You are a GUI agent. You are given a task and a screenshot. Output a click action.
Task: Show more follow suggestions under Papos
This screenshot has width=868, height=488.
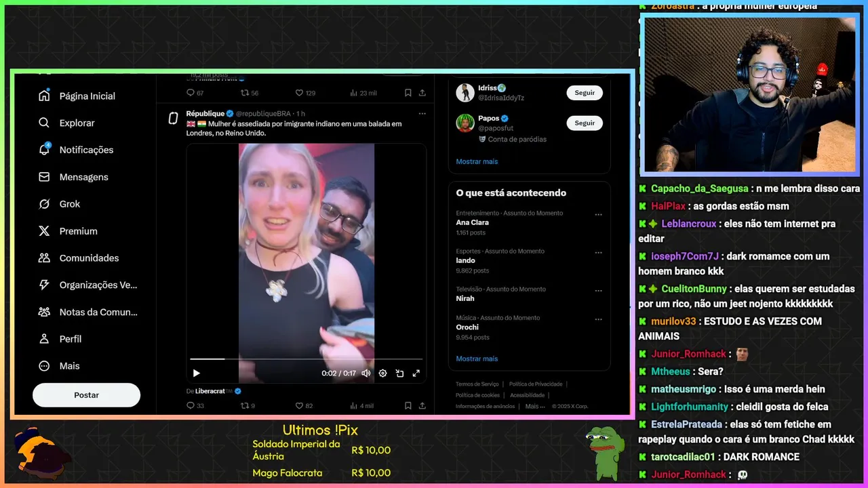click(x=477, y=161)
